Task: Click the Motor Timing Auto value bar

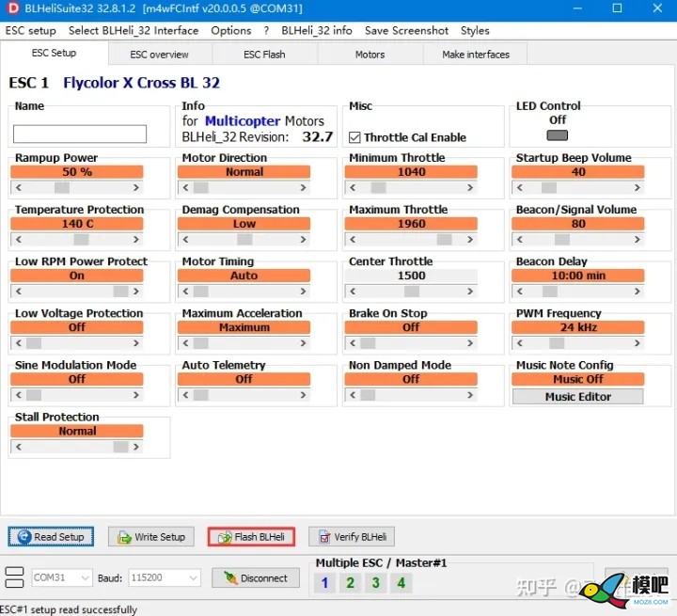Action: pyautogui.click(x=244, y=276)
